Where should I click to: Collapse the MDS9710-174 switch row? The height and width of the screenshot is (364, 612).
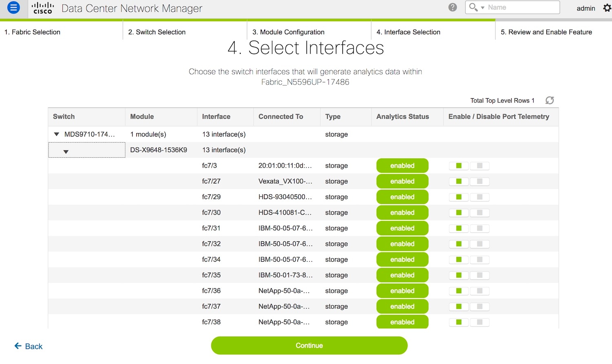click(x=57, y=134)
